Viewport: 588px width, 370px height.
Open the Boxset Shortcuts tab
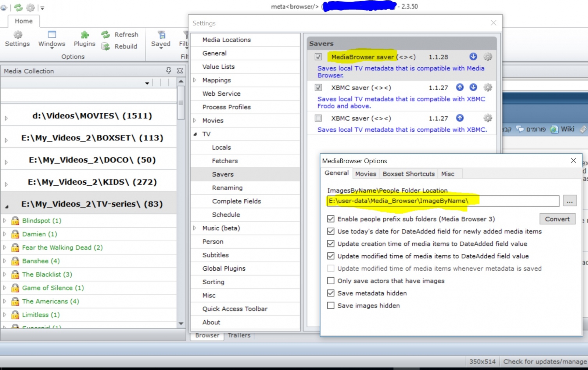pos(409,174)
